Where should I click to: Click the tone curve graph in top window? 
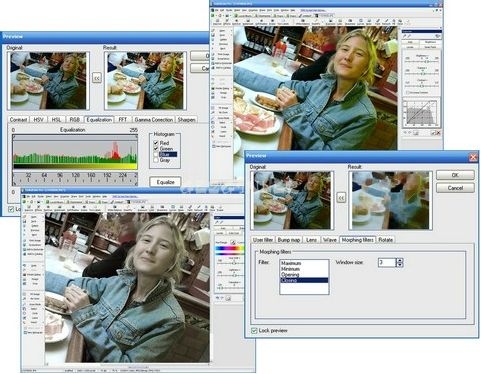[x=421, y=112]
